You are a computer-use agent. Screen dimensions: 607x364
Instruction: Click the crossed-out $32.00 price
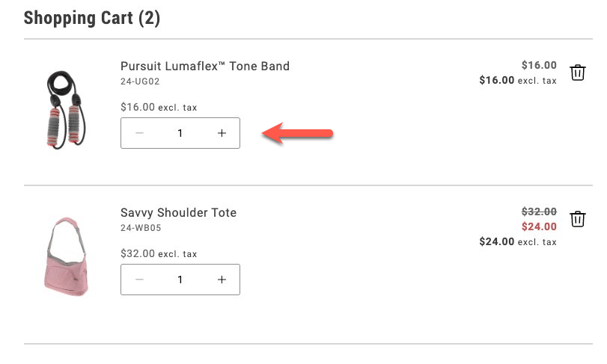[539, 212]
